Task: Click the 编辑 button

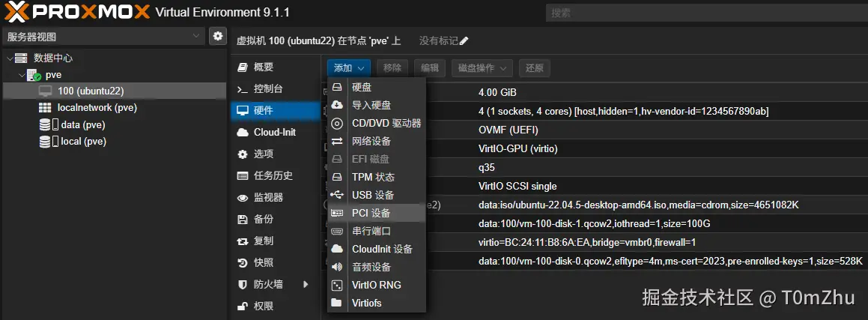Action: [x=430, y=68]
